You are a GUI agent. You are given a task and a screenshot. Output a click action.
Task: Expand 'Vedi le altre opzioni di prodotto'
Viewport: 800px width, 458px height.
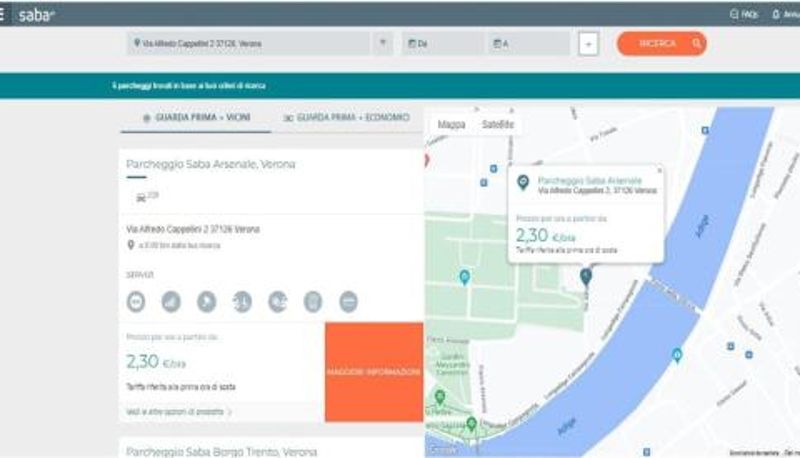(x=179, y=411)
